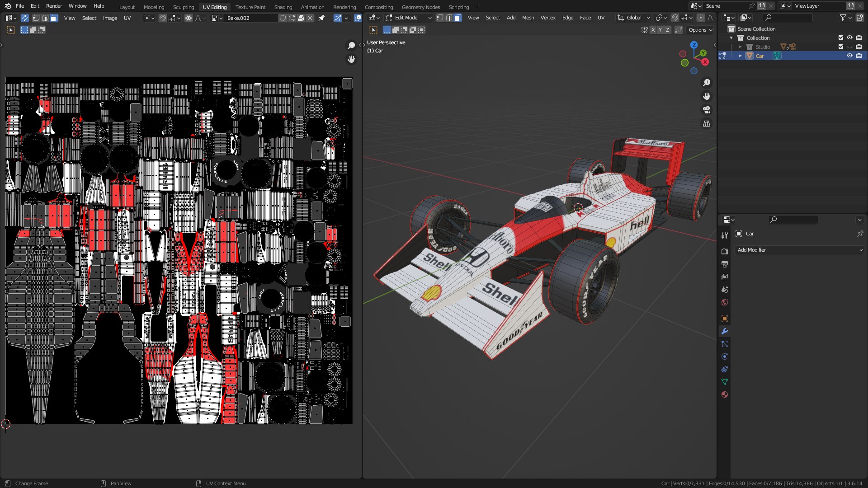Select ViewLayer name field
The width and height of the screenshot is (868, 488).
click(819, 6)
